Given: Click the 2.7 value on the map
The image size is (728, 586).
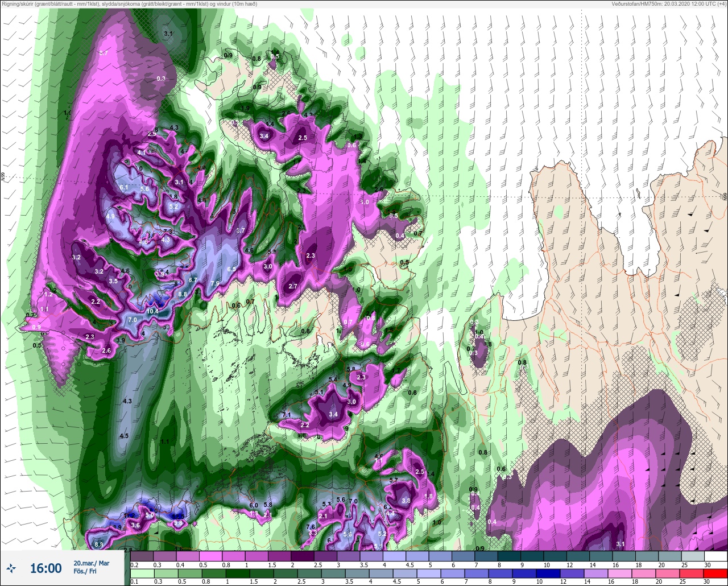Looking at the screenshot, I should pos(293,286).
